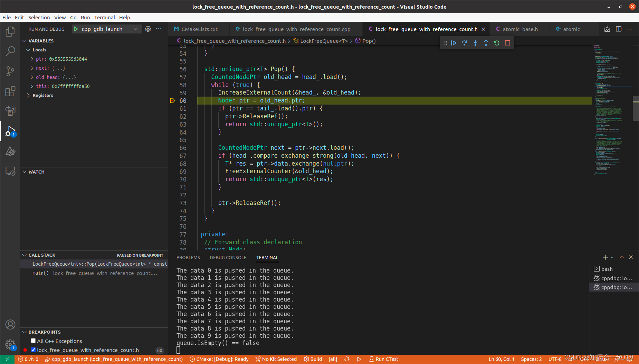Open the Explorer view in activity bar

10,32
